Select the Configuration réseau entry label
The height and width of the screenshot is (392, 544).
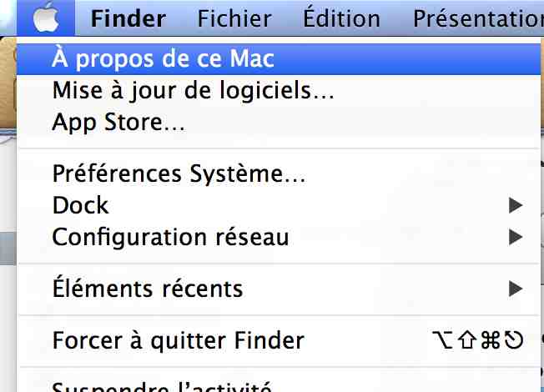coord(170,237)
